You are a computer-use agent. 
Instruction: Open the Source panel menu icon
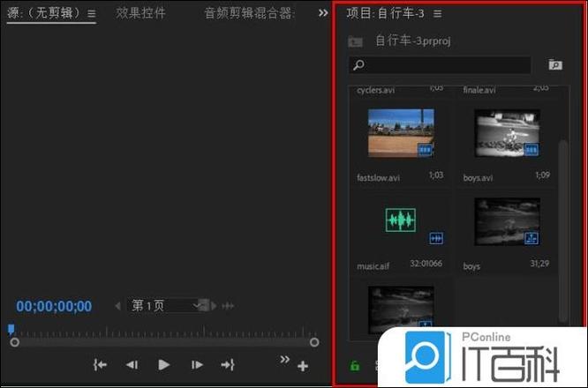click(91, 14)
